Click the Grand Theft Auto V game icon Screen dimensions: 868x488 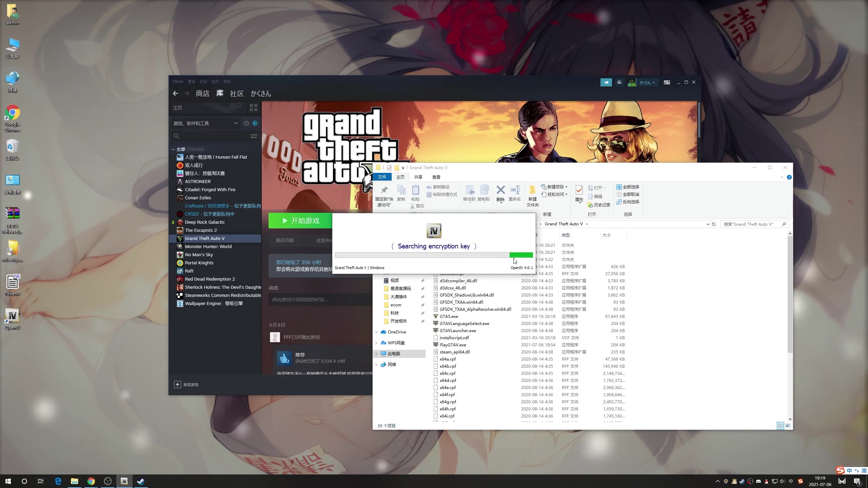179,238
